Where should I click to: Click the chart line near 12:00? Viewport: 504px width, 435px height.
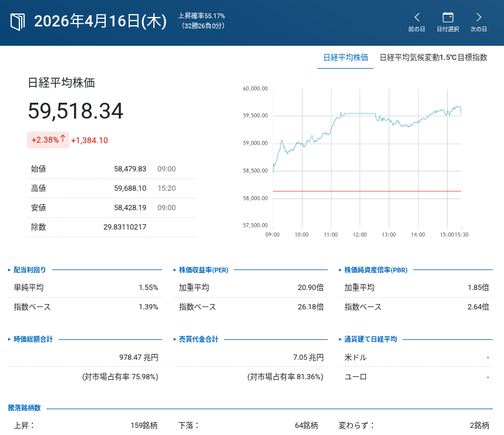coord(359,113)
